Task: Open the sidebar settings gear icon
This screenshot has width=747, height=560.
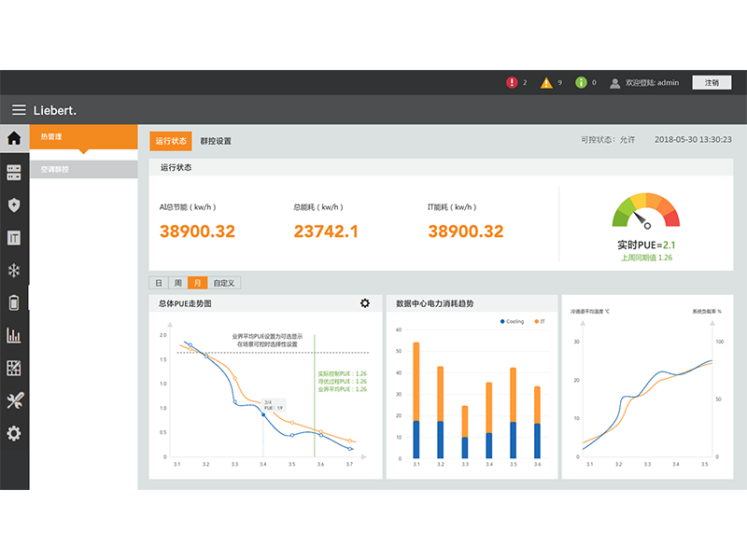Action: (14, 433)
